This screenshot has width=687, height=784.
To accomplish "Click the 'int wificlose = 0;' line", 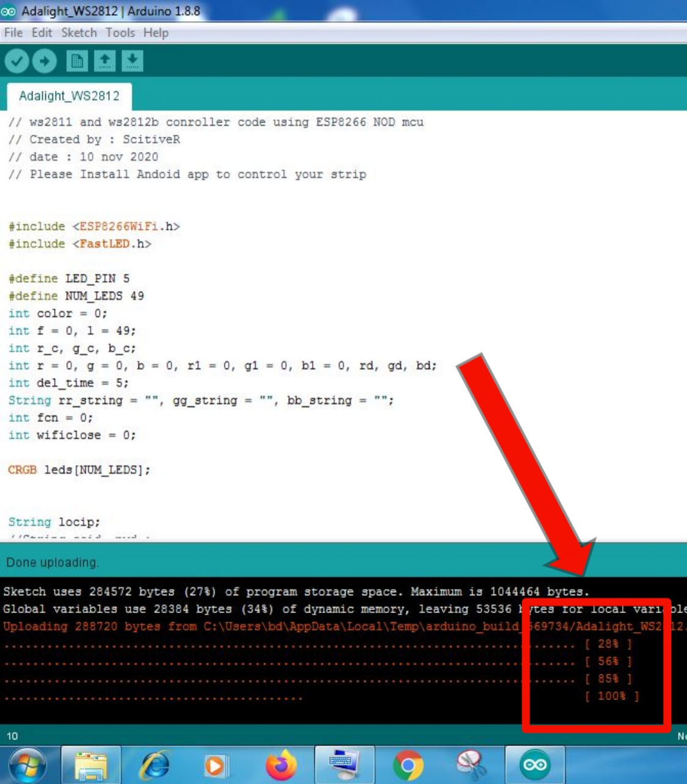I will 72,435.
